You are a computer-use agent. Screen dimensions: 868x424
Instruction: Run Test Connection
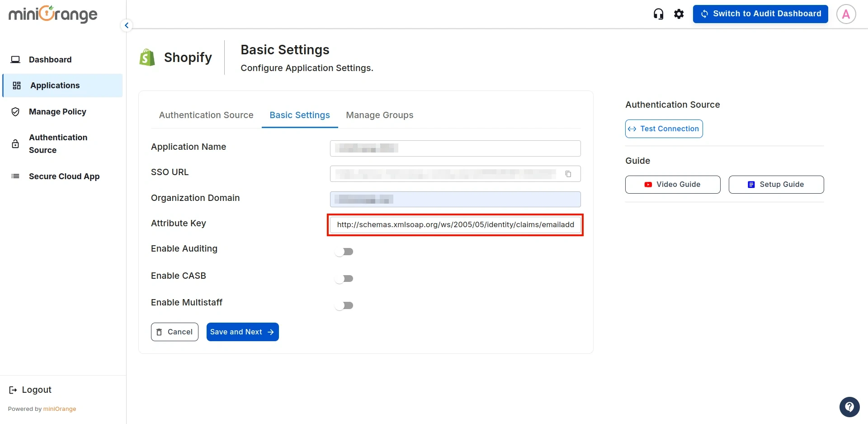pyautogui.click(x=663, y=129)
